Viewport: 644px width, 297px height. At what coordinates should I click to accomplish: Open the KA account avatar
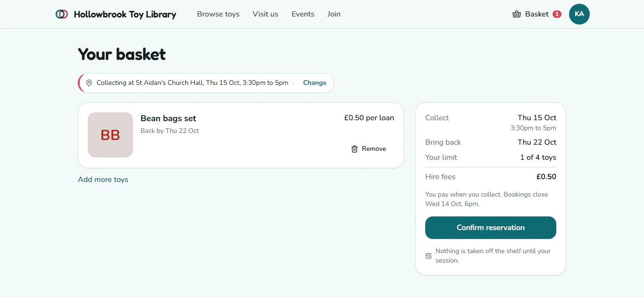579,14
